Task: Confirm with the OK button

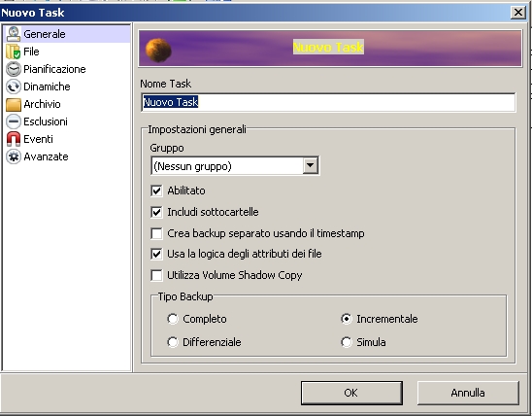Action: click(x=351, y=393)
